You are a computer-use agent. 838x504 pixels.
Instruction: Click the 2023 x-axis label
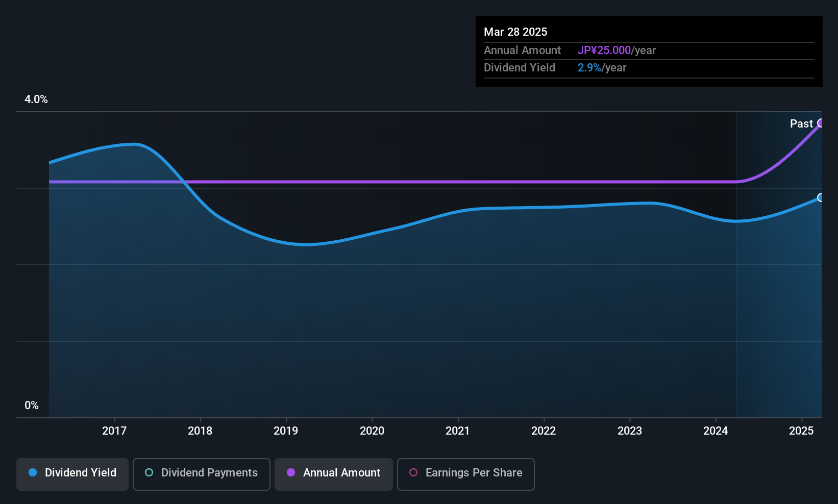point(630,431)
